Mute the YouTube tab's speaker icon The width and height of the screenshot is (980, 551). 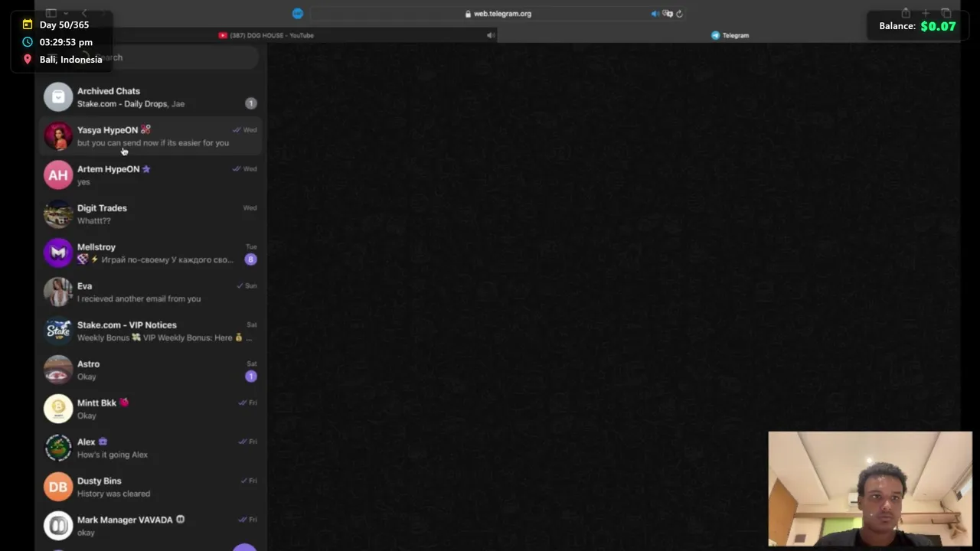[491, 35]
